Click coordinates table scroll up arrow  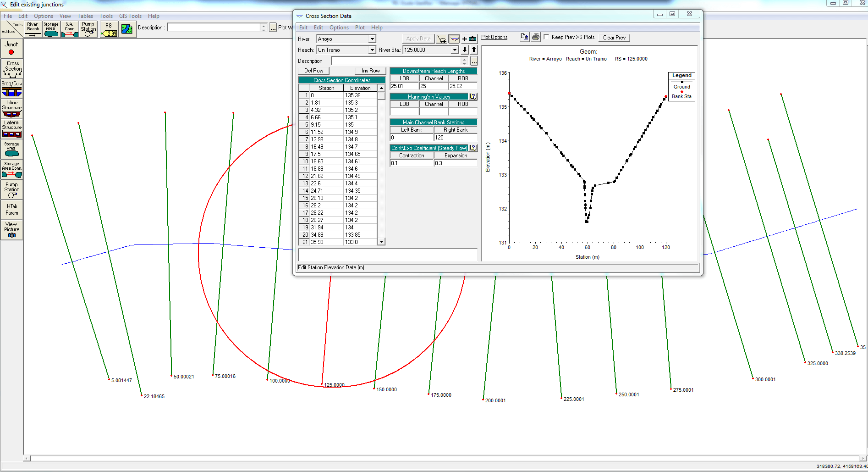pyautogui.click(x=381, y=88)
